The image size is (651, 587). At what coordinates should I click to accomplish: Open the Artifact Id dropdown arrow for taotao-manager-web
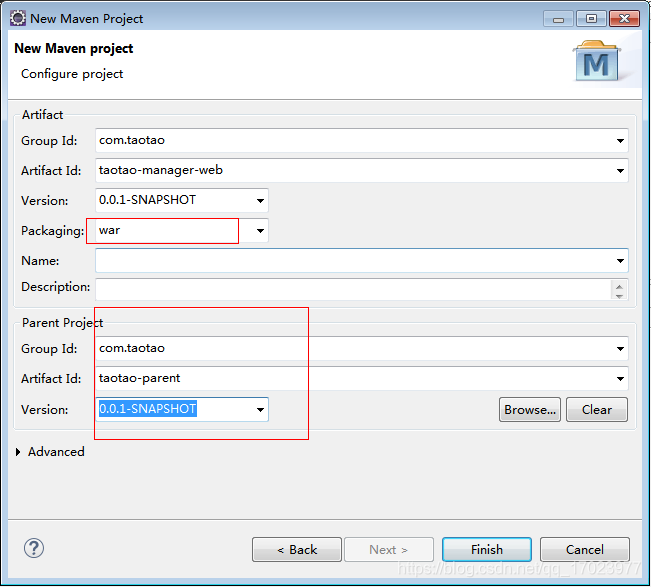point(620,171)
